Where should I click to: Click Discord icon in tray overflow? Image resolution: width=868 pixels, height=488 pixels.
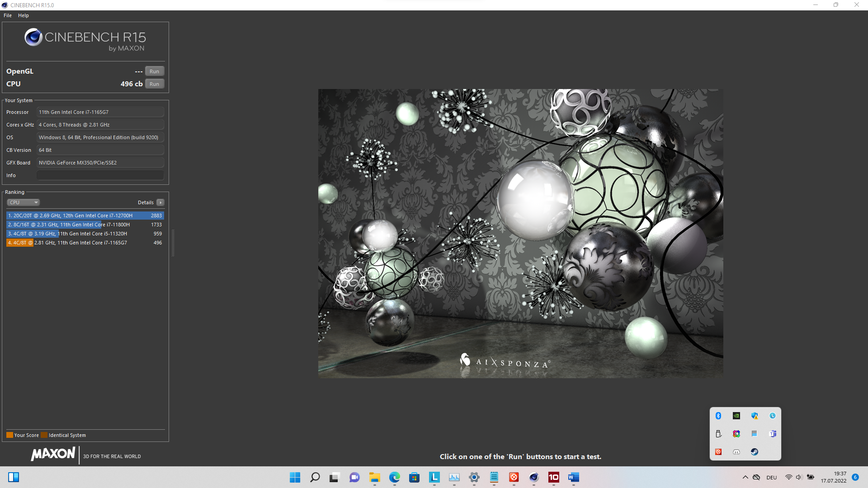coord(736,452)
